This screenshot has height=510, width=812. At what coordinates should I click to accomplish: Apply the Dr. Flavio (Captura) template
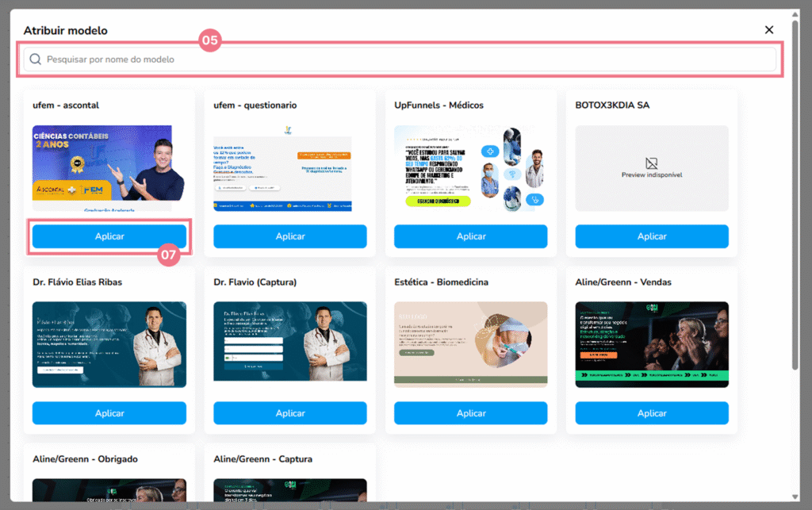tap(290, 413)
